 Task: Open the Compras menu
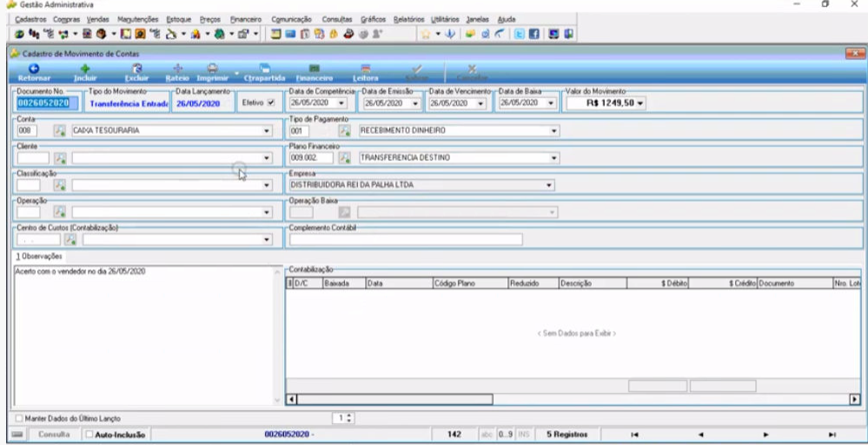click(x=66, y=19)
